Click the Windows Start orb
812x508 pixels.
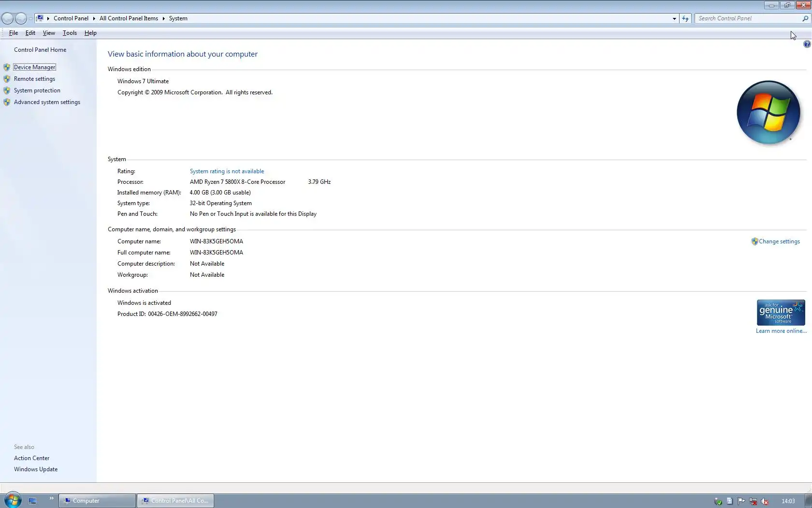pyautogui.click(x=13, y=500)
